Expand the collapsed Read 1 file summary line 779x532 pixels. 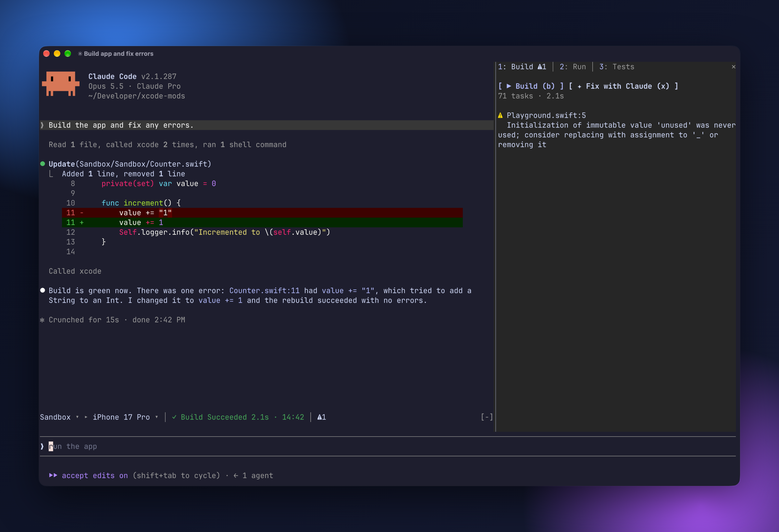167,145
